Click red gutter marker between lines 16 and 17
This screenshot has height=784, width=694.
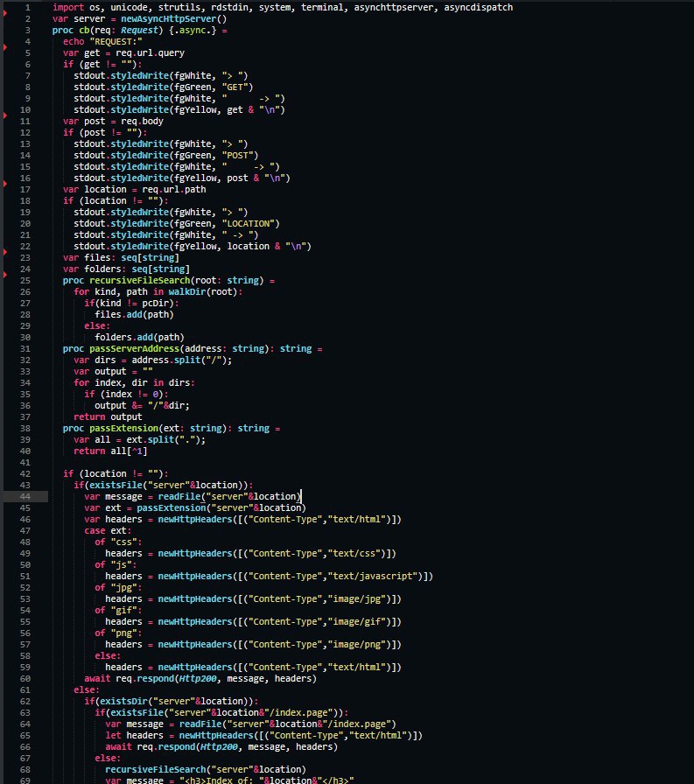coord(5,184)
